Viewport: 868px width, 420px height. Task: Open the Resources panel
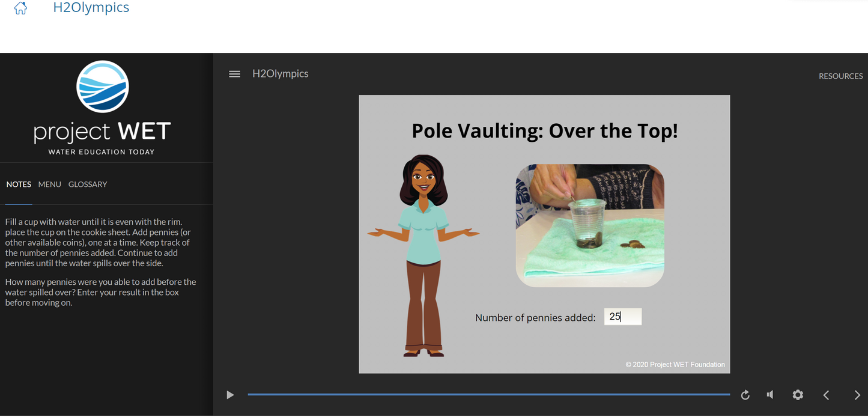point(840,76)
